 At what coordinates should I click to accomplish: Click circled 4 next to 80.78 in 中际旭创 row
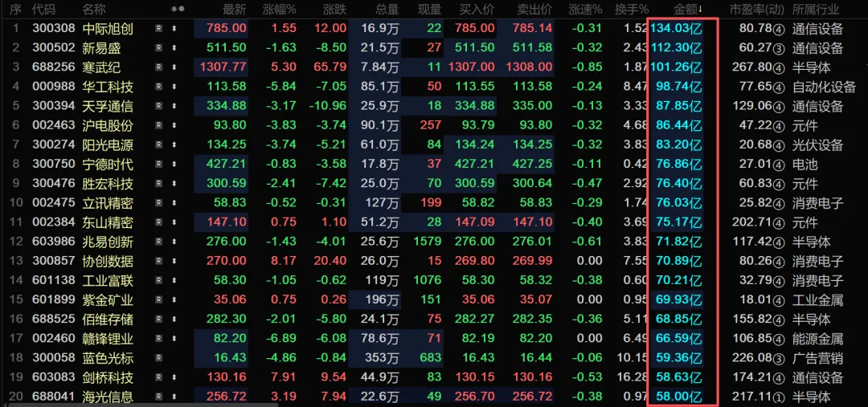[x=780, y=30]
